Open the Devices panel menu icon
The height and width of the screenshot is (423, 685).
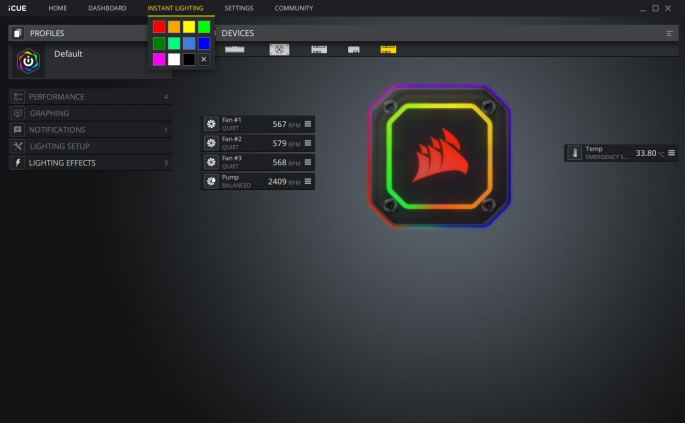point(669,33)
